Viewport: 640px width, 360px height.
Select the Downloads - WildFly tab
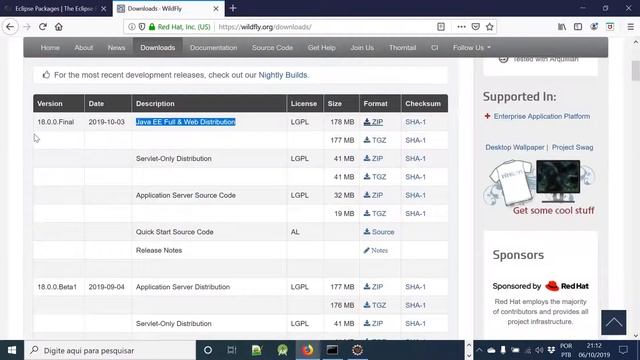[x=168, y=9]
